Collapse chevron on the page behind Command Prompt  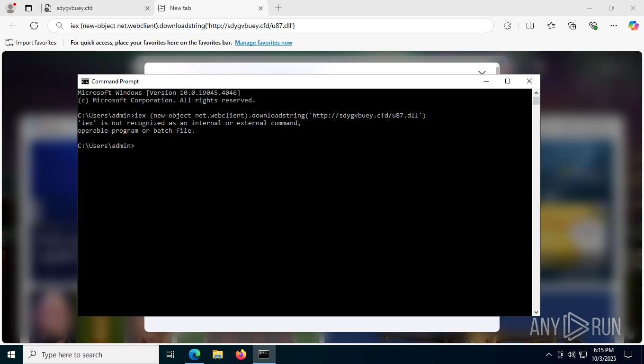coord(482,72)
